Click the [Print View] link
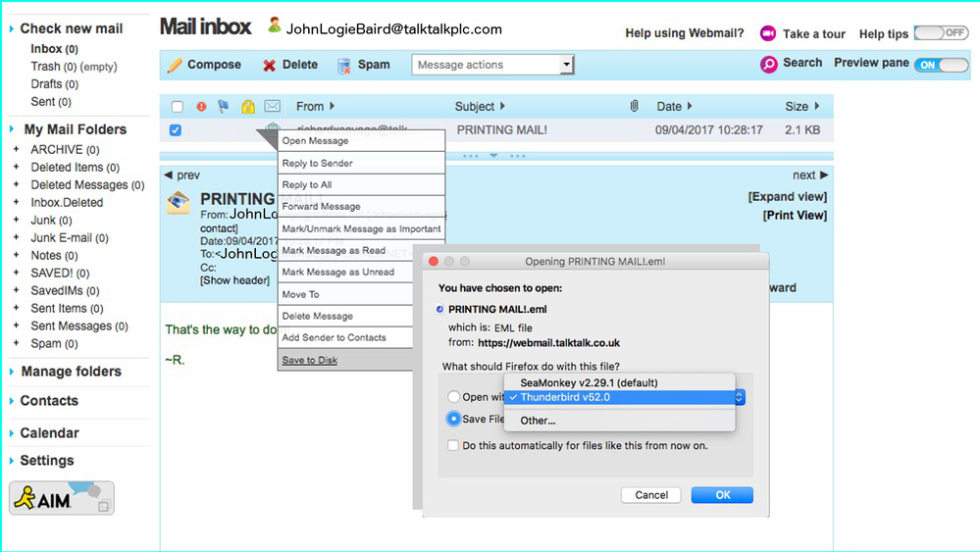The image size is (980, 552). [x=795, y=216]
